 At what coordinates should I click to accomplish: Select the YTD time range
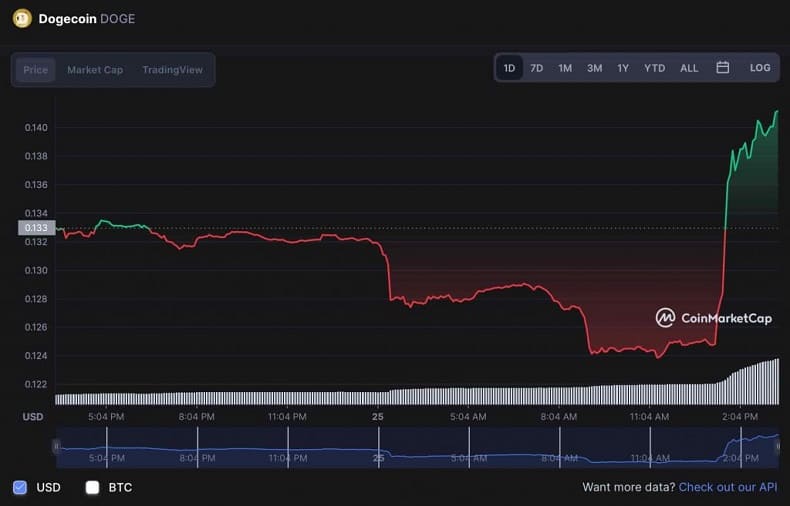pos(654,68)
